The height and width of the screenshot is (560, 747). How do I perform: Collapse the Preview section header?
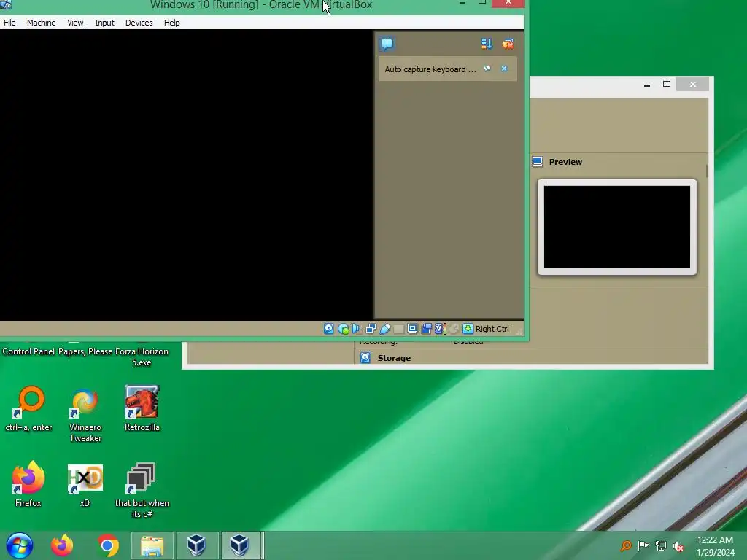click(x=565, y=162)
